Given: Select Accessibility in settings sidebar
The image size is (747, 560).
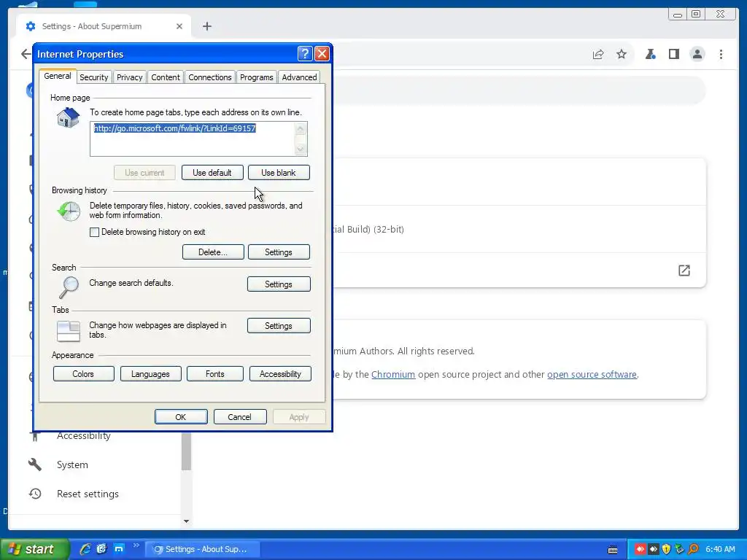Looking at the screenshot, I should [x=83, y=436].
